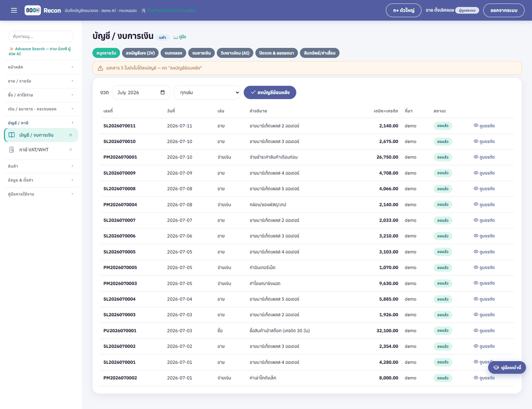
Task: Open the ทุกเล่ม journal book dropdown
Action: 207,92
